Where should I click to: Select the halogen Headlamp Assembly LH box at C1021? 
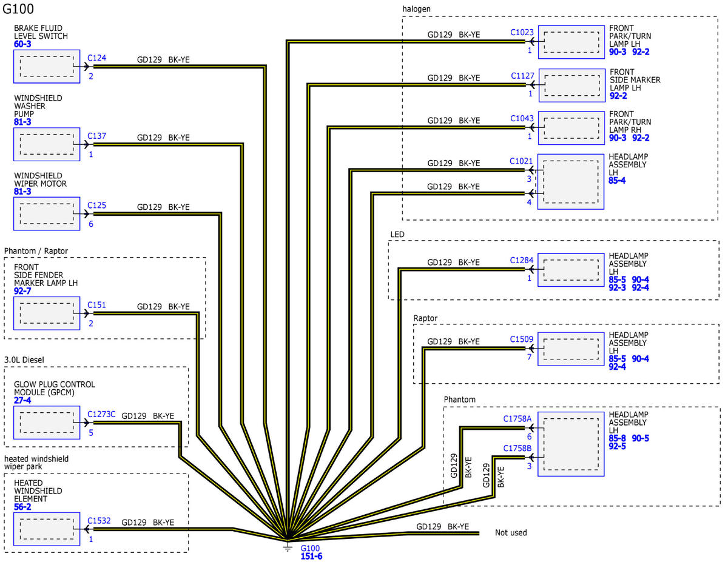[571, 181]
